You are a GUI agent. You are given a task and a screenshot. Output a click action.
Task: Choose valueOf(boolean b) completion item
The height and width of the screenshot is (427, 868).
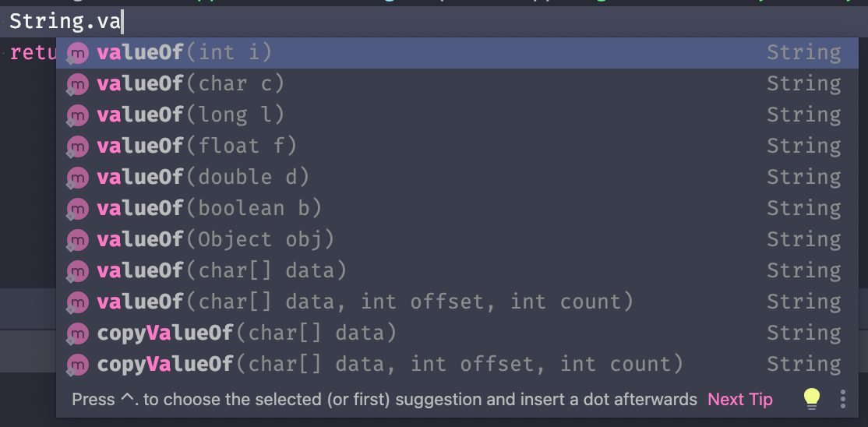(457, 209)
